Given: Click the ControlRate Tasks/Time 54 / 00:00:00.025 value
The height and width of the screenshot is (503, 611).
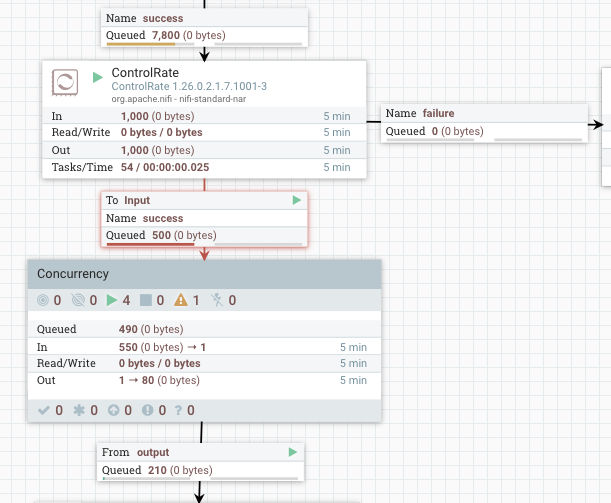Looking at the screenshot, I should click(165, 167).
